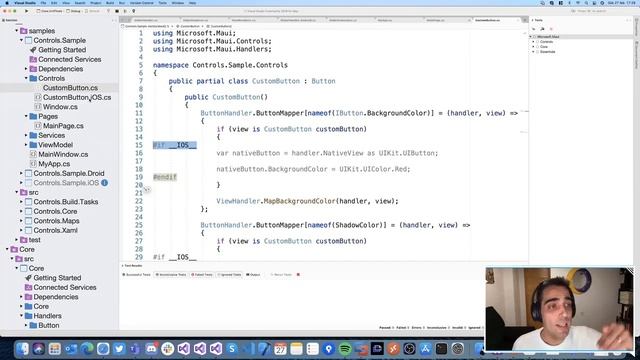The height and width of the screenshot is (360, 640).
Task: Expand the Button folder under Handlers
Action: click(x=26, y=325)
